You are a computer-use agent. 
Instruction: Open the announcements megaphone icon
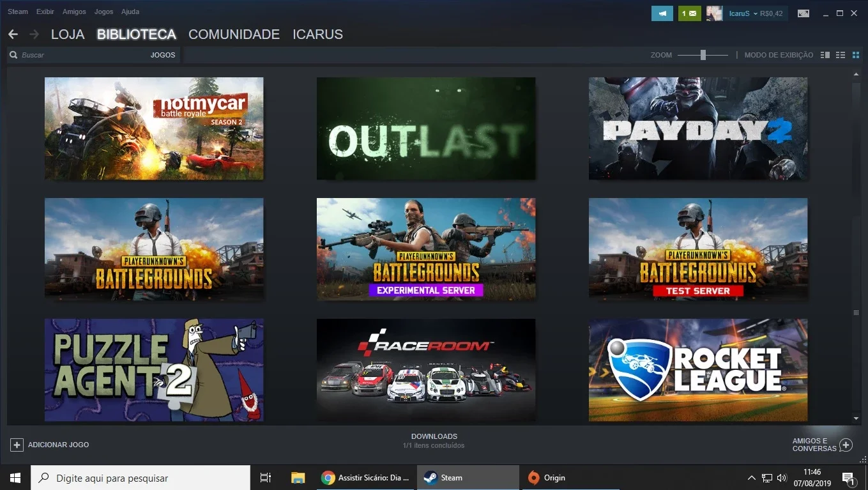(662, 13)
